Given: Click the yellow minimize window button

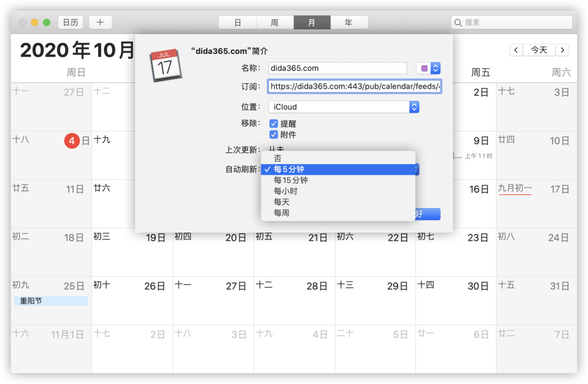Looking at the screenshot, I should (x=34, y=22).
